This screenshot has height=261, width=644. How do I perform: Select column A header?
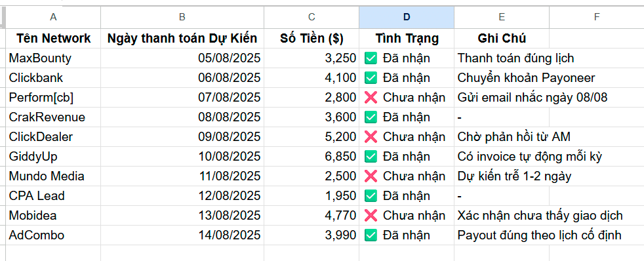tap(53, 17)
